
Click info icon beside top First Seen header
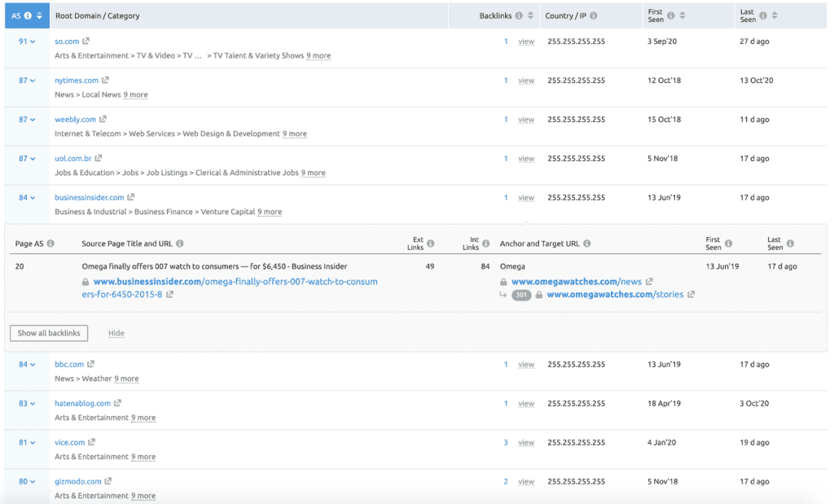click(671, 15)
